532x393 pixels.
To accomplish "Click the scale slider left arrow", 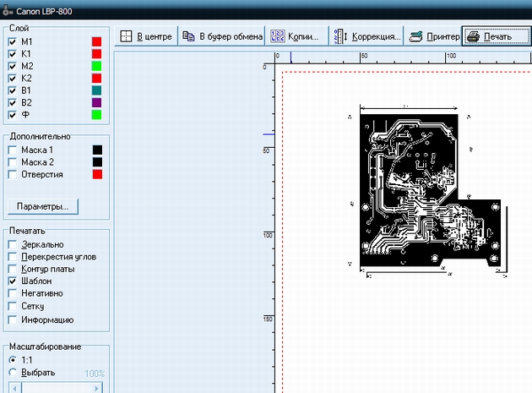I will click(14, 387).
